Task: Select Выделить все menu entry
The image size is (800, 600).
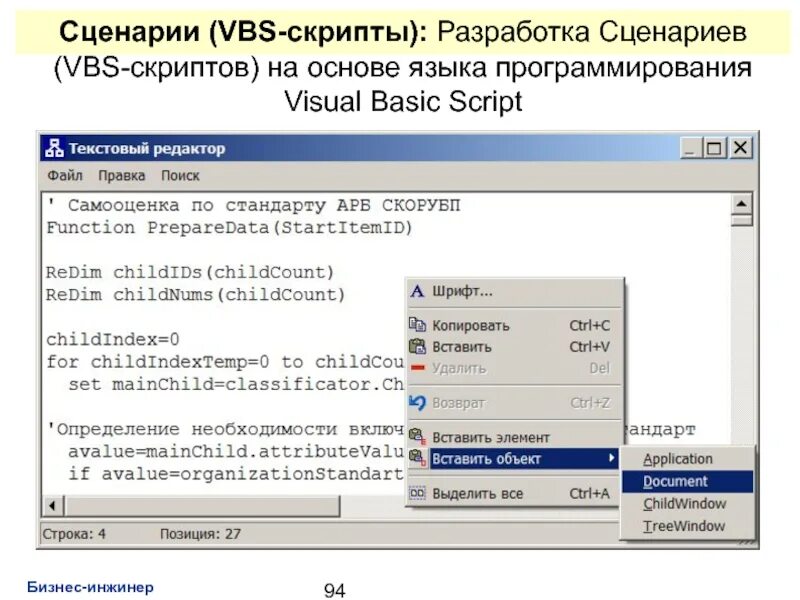Action: pos(515,493)
